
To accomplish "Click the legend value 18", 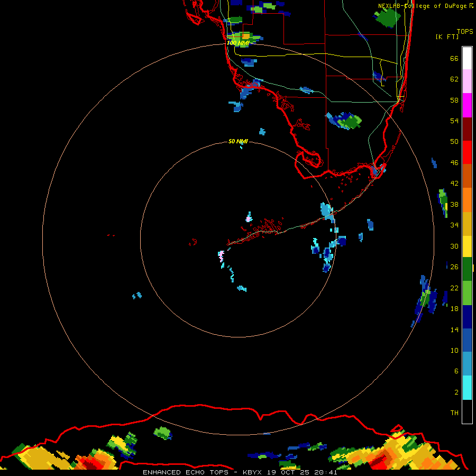I will coord(454,309).
